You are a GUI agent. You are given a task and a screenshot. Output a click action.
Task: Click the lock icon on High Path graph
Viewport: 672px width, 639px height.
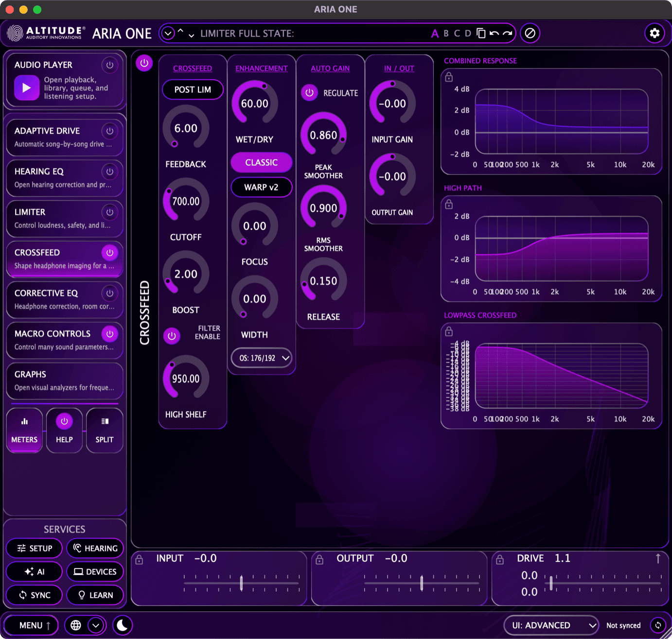(x=449, y=204)
